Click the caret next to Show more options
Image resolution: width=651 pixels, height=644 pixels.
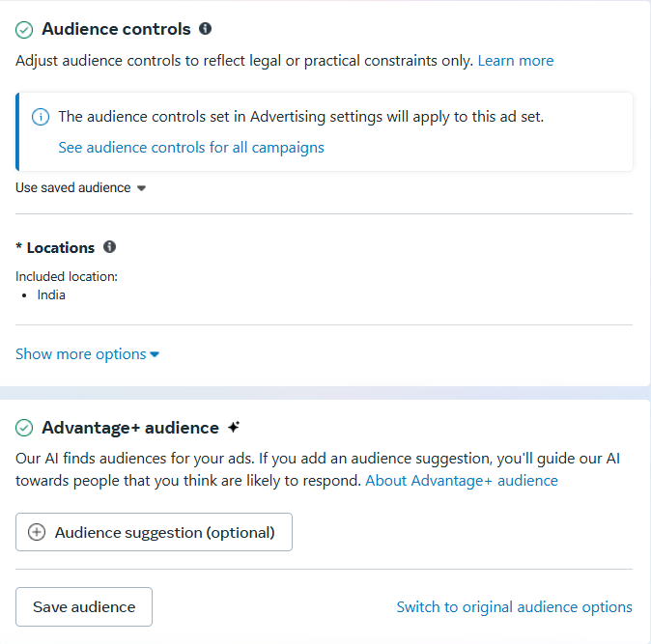click(155, 354)
